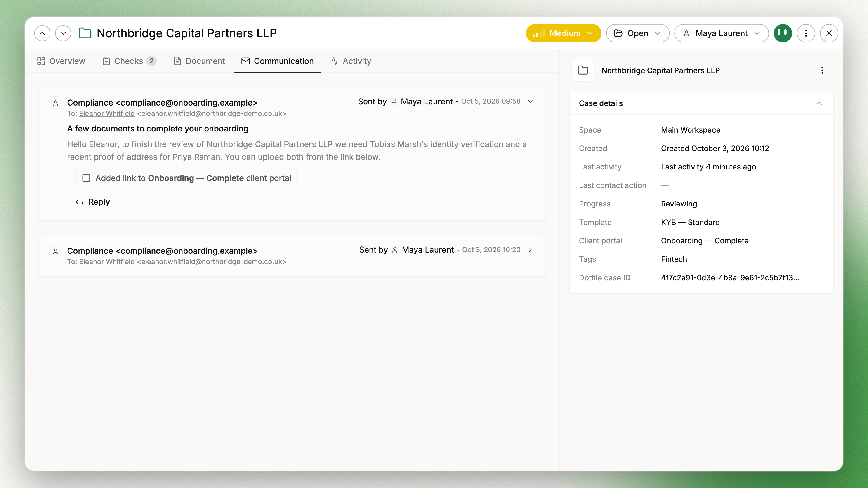Click the green folder icon beside case title
Viewport: 868px width, 488px height.
[85, 33]
